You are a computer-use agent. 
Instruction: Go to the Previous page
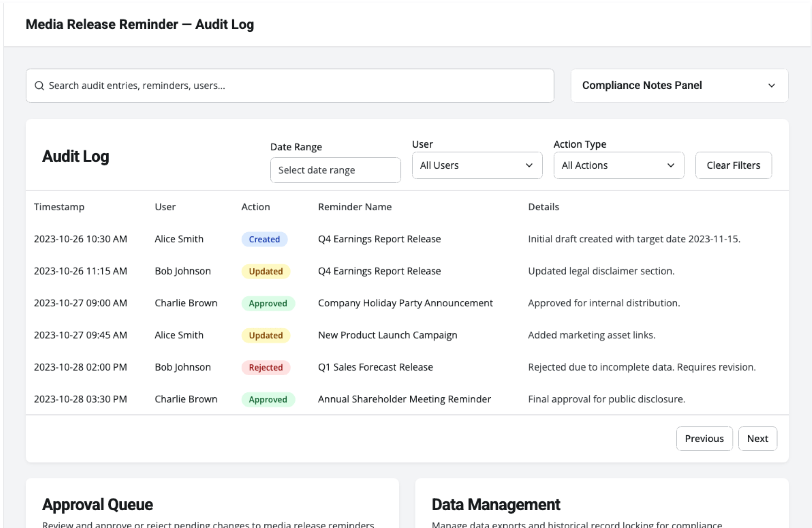[x=704, y=439]
